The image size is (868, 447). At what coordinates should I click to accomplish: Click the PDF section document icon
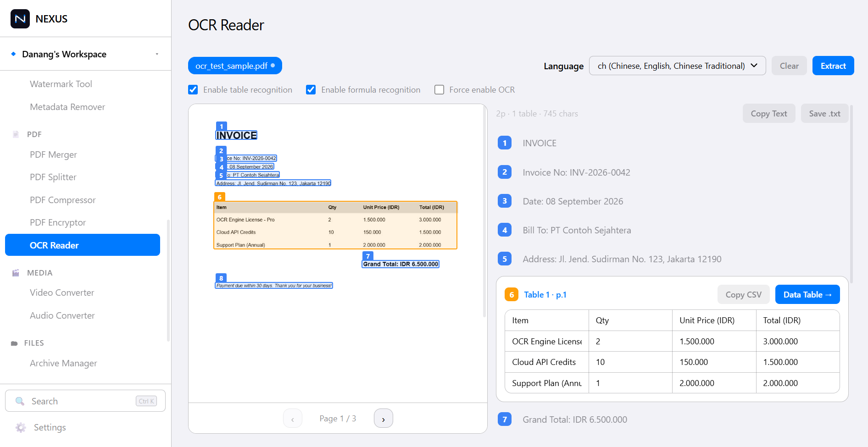(16, 134)
